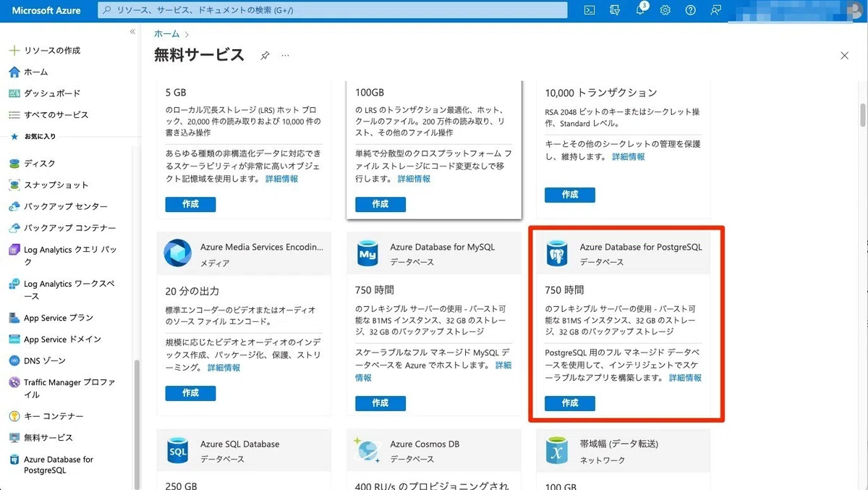
Task: Open 詳細情報 link in 100GB card
Action: tap(414, 179)
